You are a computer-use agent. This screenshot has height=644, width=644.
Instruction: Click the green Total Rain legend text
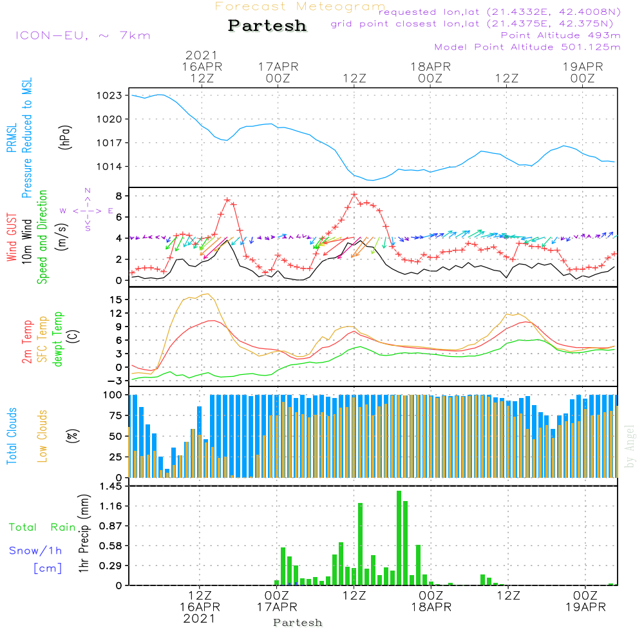pyautogui.click(x=42, y=527)
